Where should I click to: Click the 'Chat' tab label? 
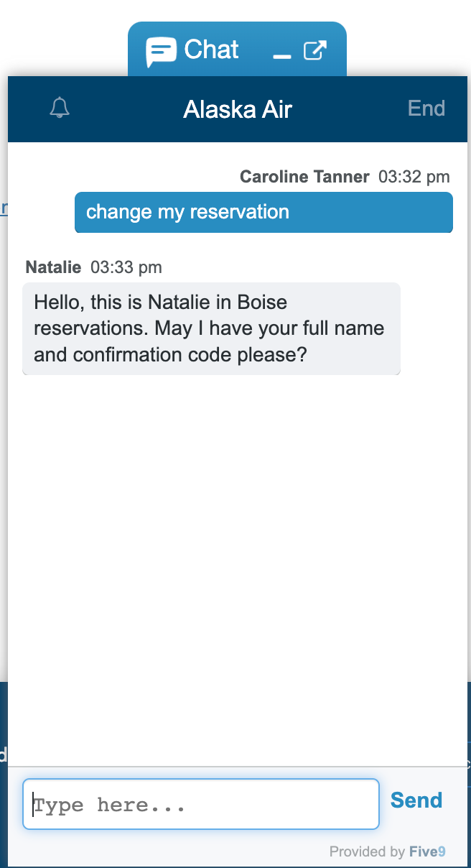point(211,50)
